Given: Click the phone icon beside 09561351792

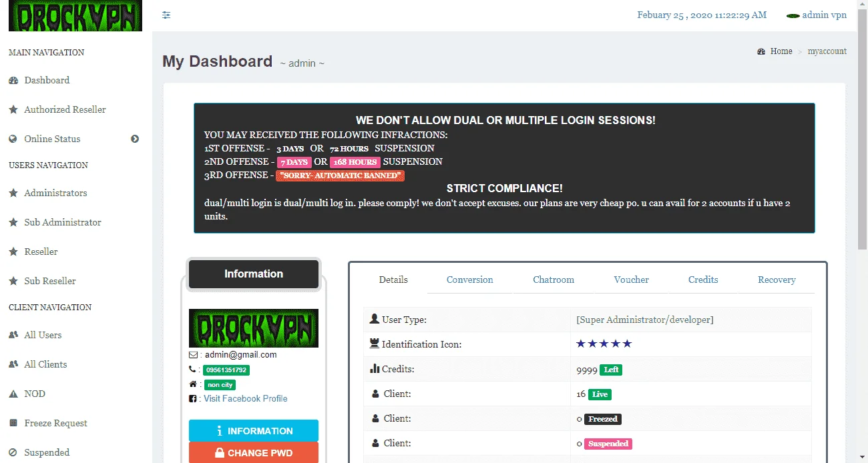Looking at the screenshot, I should pyautogui.click(x=192, y=369).
